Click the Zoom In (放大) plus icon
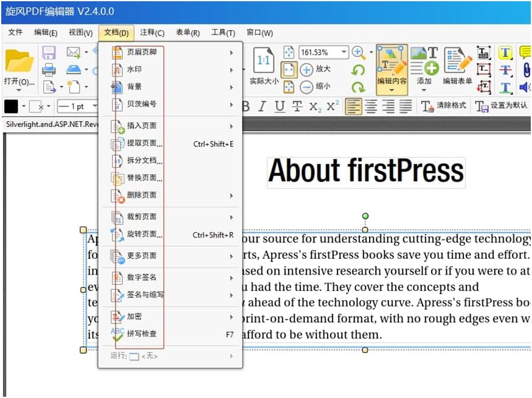Viewport: 532px width, 398px height. coord(306,70)
